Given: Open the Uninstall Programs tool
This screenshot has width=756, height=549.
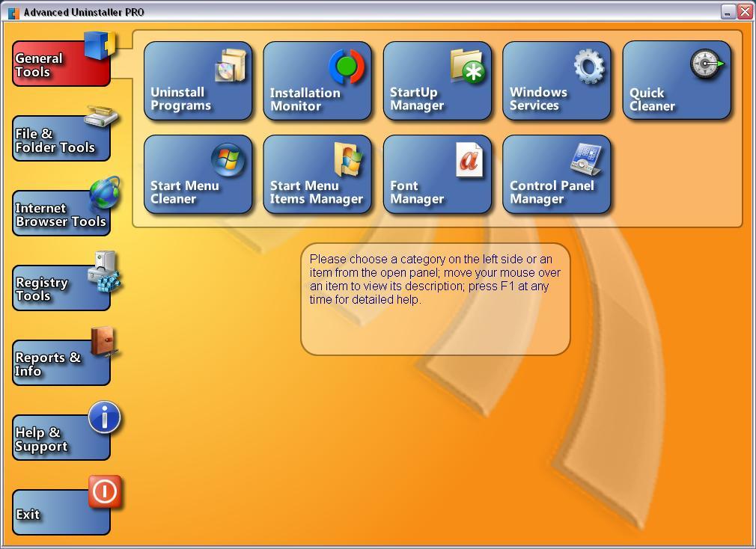Looking at the screenshot, I should [198, 81].
